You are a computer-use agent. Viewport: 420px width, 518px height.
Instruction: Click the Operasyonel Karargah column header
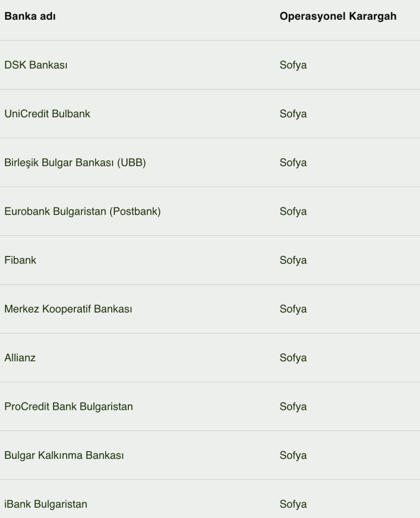coord(338,16)
